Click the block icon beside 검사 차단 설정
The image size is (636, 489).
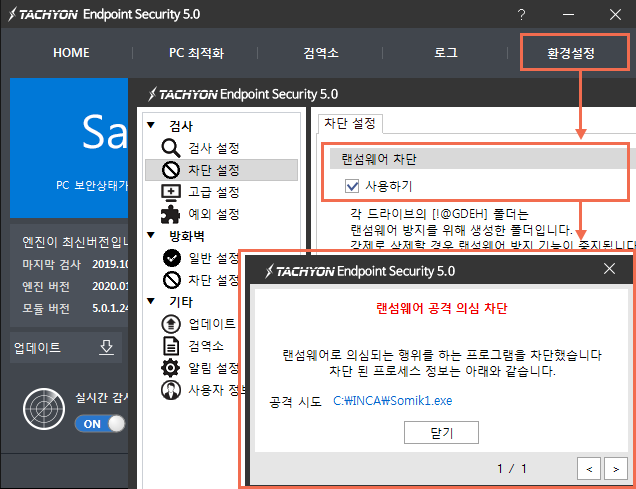pyautogui.click(x=171, y=170)
